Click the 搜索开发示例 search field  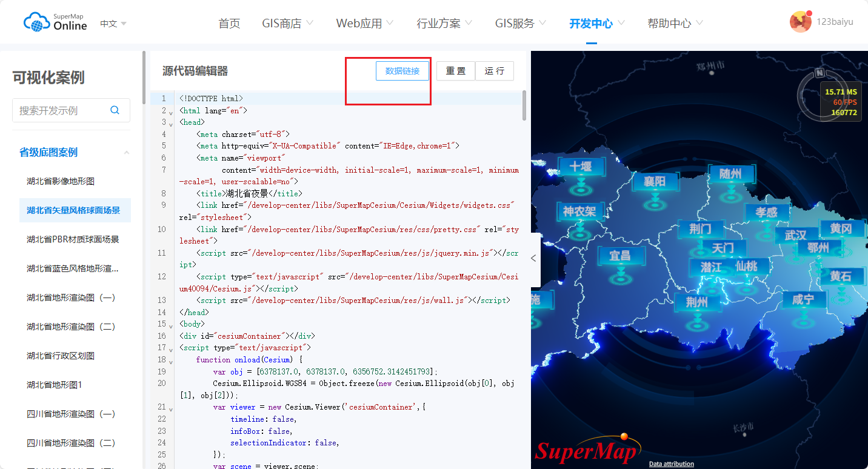pos(61,110)
